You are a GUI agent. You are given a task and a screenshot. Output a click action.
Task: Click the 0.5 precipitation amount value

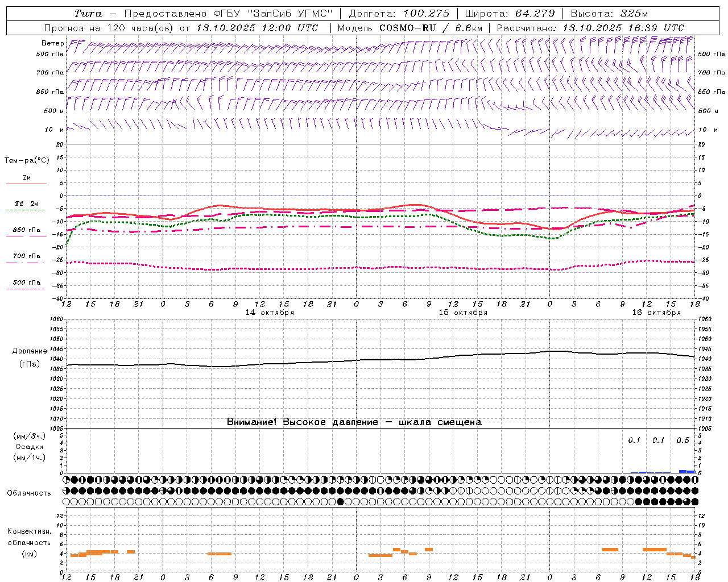coord(682,440)
